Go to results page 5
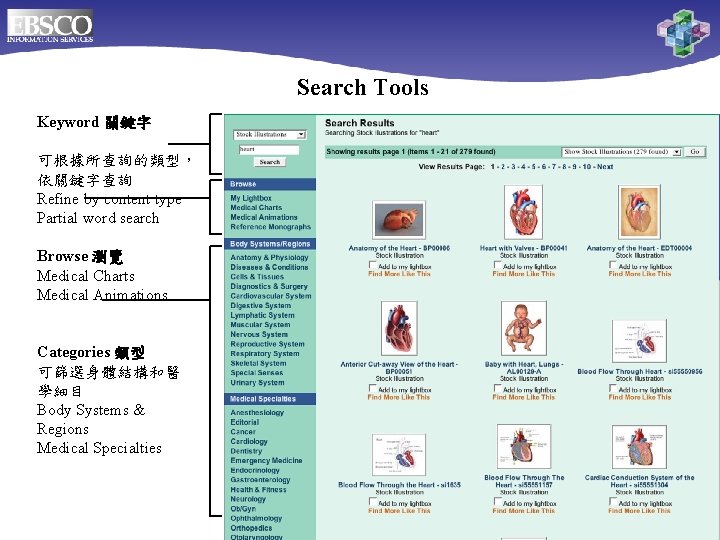Image resolution: width=720 pixels, height=540 pixels. (534, 167)
